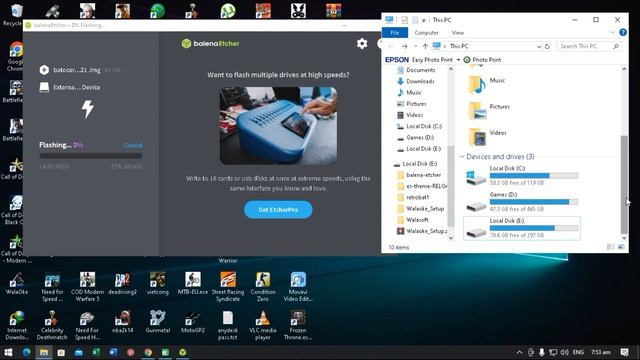
Task: Open EPSON Easy Photo Print dropdown arrow
Action: point(458,60)
